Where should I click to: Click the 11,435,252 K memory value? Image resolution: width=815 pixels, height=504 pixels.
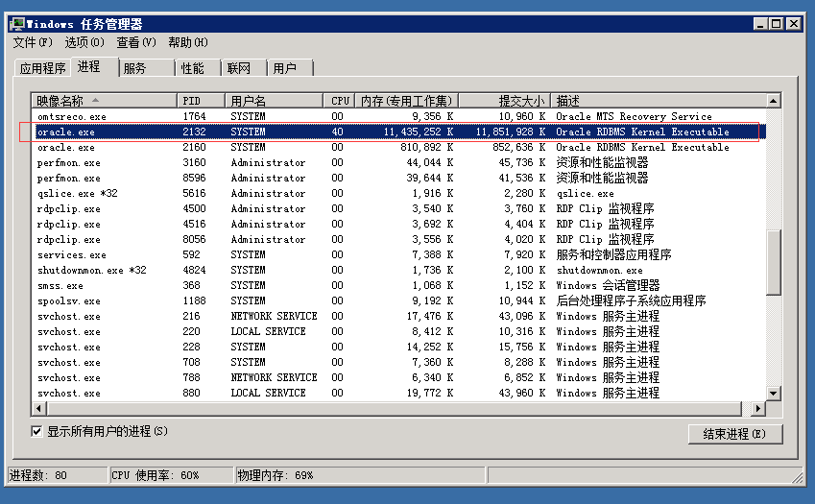coord(419,132)
